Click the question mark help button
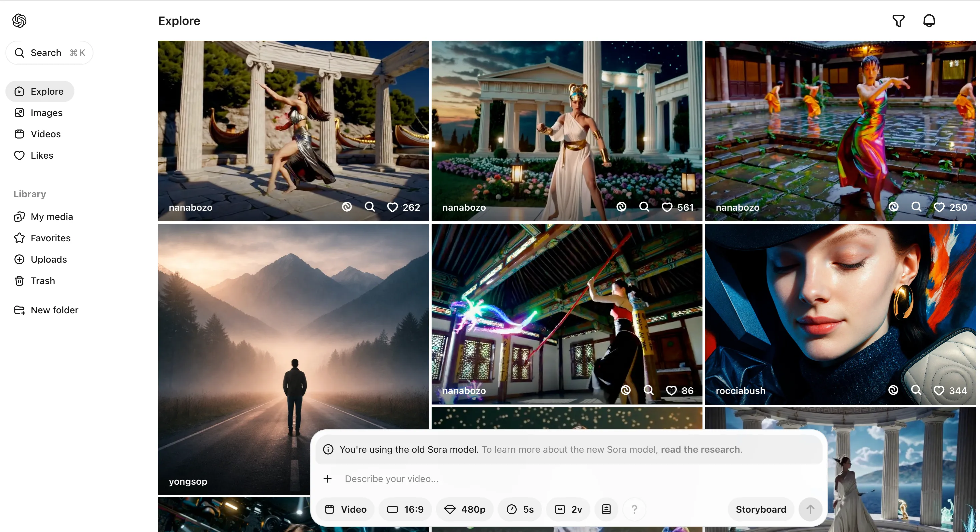This screenshot has width=980, height=532. click(634, 509)
